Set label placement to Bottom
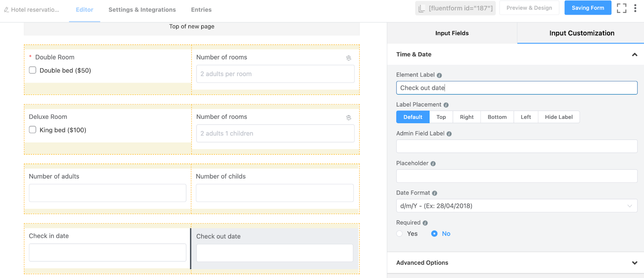This screenshot has width=644, height=278. pos(497,117)
